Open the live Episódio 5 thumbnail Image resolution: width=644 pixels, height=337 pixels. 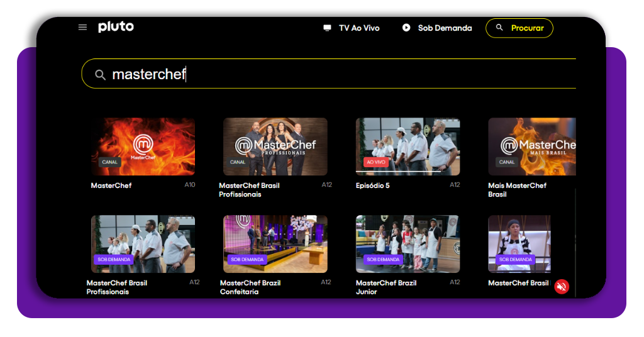408,146
